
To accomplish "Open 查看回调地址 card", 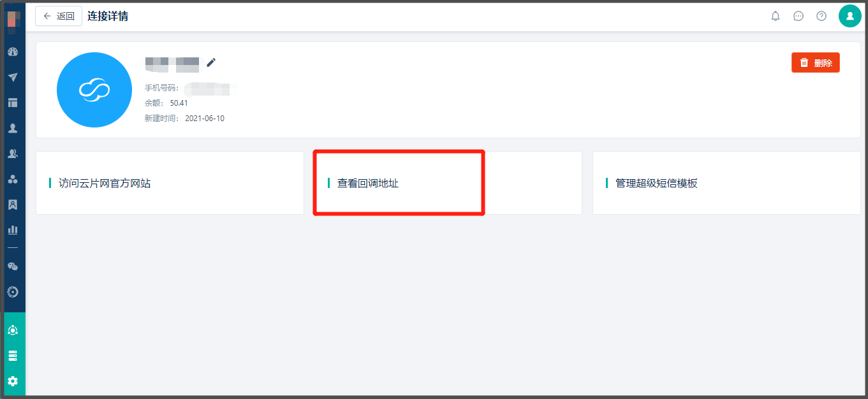I will click(x=448, y=183).
